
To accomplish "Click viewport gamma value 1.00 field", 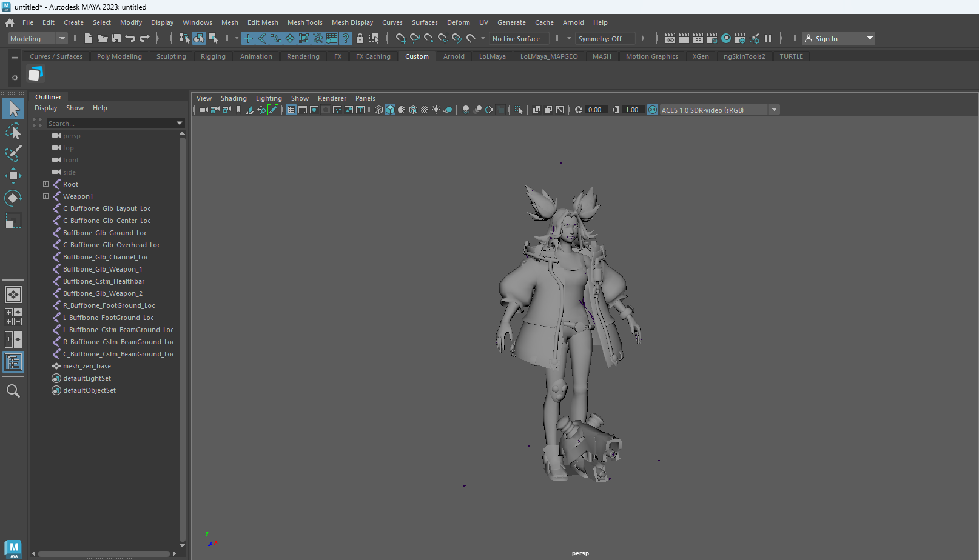I will click(633, 110).
